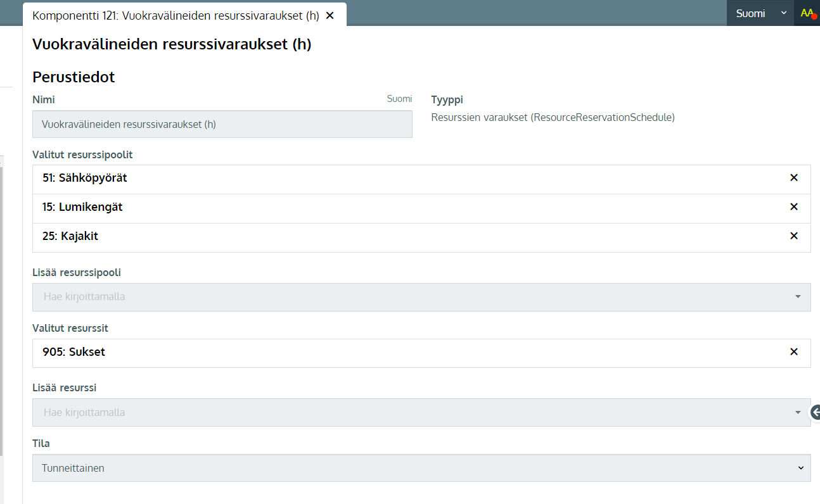This screenshot has height=504, width=820.
Task: Click the Valitut resurssit label
Action: [70, 328]
